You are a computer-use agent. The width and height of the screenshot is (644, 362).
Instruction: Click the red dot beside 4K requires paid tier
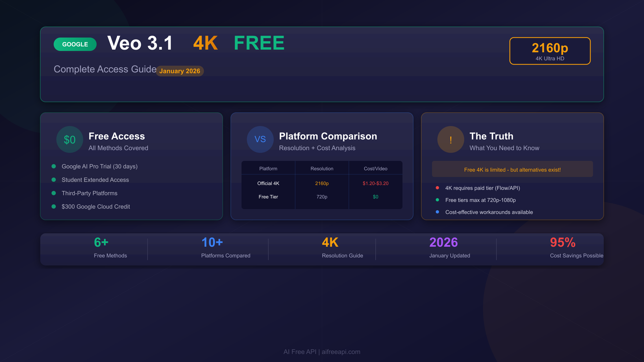[438, 188]
